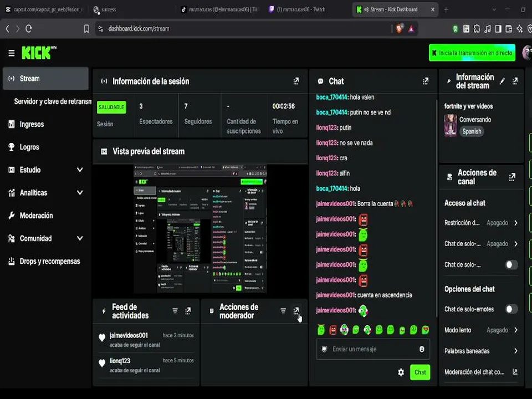532x399 pixels.
Task: Click the 00:02:56 live time value
Action: click(x=284, y=106)
